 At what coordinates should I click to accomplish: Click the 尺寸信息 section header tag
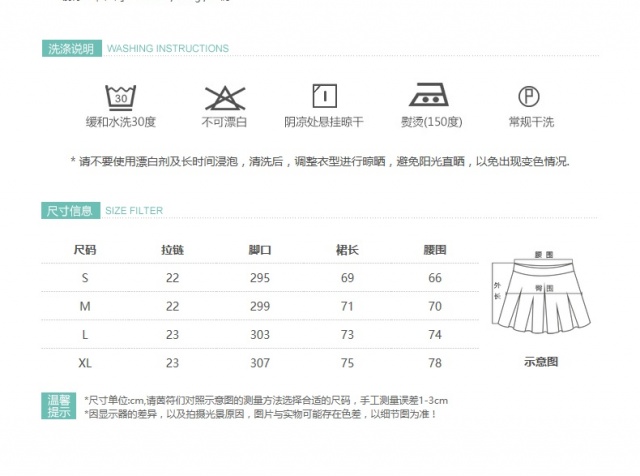pos(70,210)
